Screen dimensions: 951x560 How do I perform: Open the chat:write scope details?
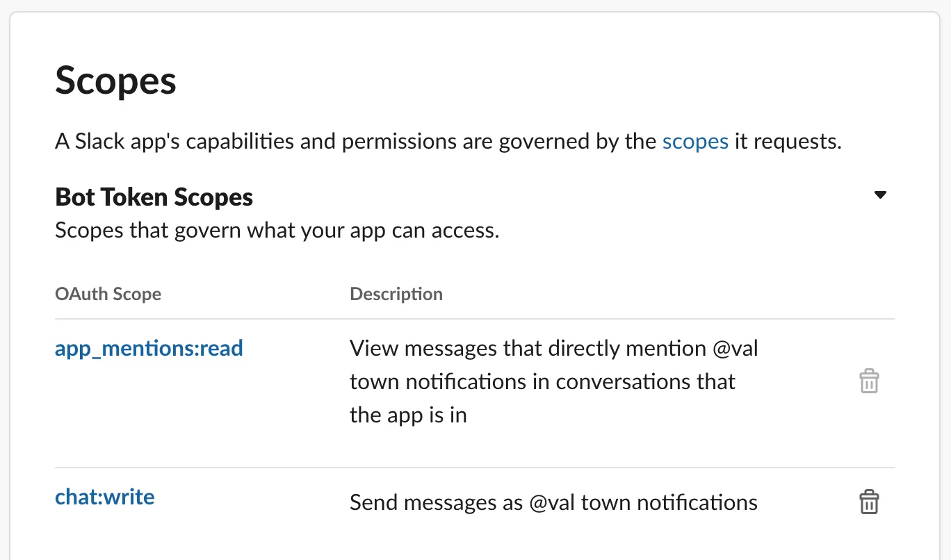click(x=104, y=496)
